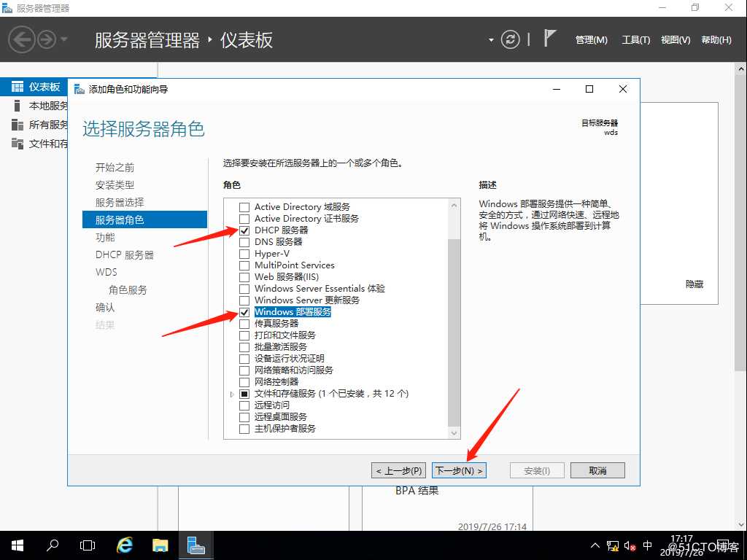Select 所有服务器 icon in sidebar
The height and width of the screenshot is (560, 747).
click(x=18, y=124)
